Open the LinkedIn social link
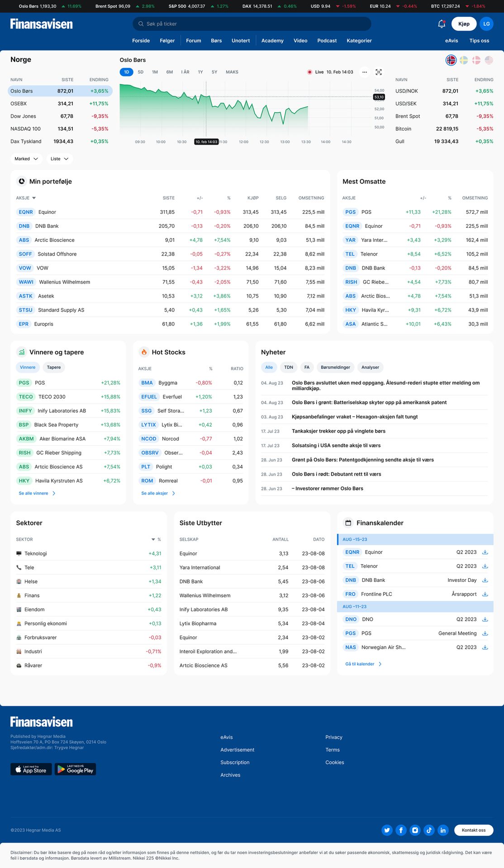 pos(443,830)
